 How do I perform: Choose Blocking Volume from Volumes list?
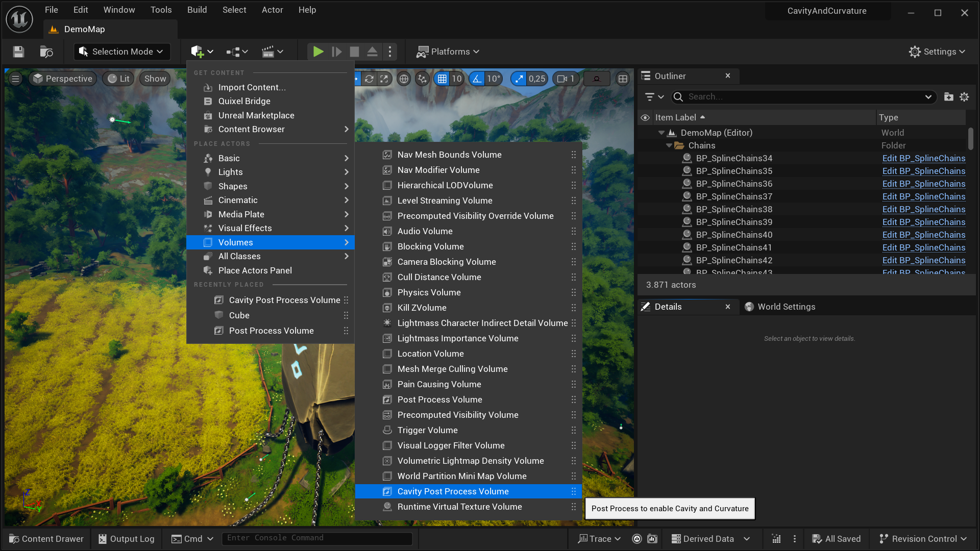tap(469, 246)
